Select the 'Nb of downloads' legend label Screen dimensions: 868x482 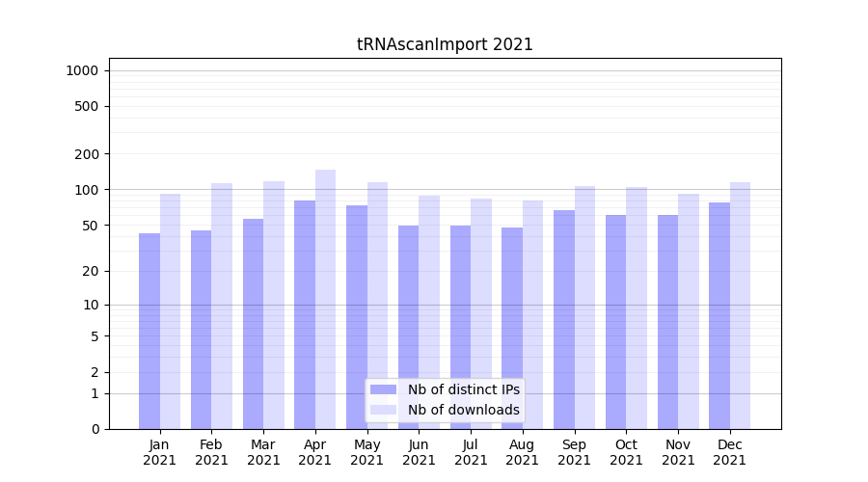[463, 410]
